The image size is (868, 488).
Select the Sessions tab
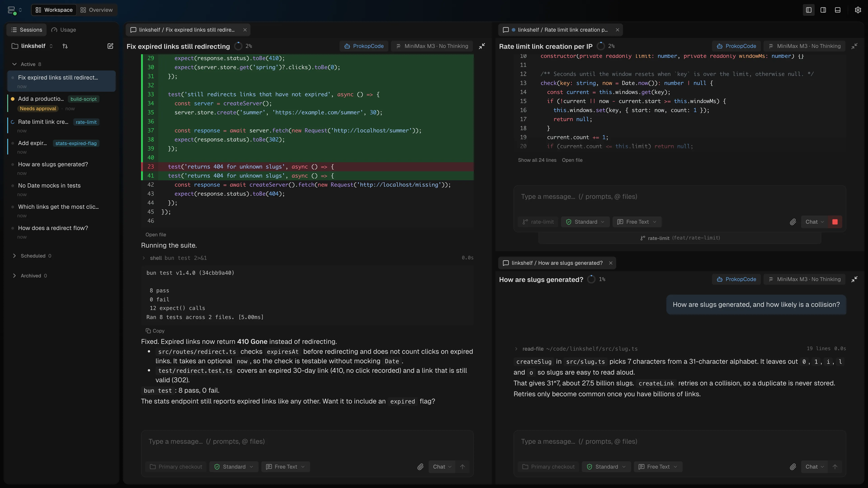(27, 30)
